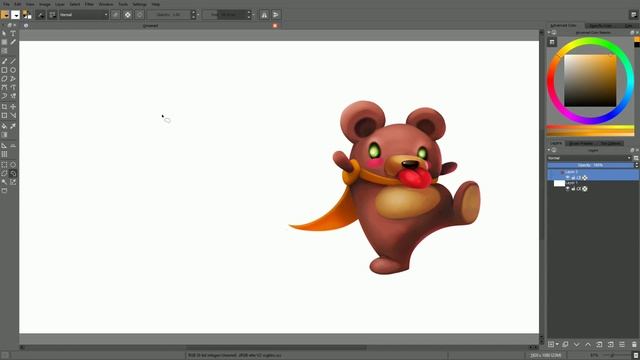Switch to Tool Options docker tab
Viewport: 640px width, 360px height.
(x=610, y=144)
